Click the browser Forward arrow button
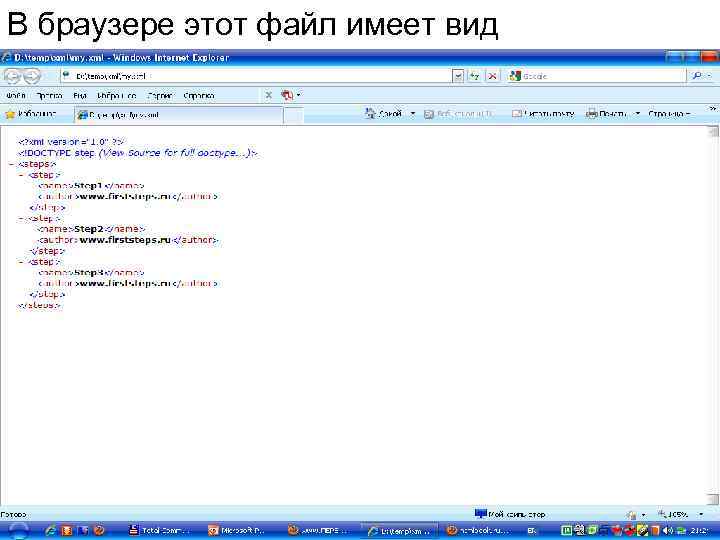 pyautogui.click(x=31, y=76)
